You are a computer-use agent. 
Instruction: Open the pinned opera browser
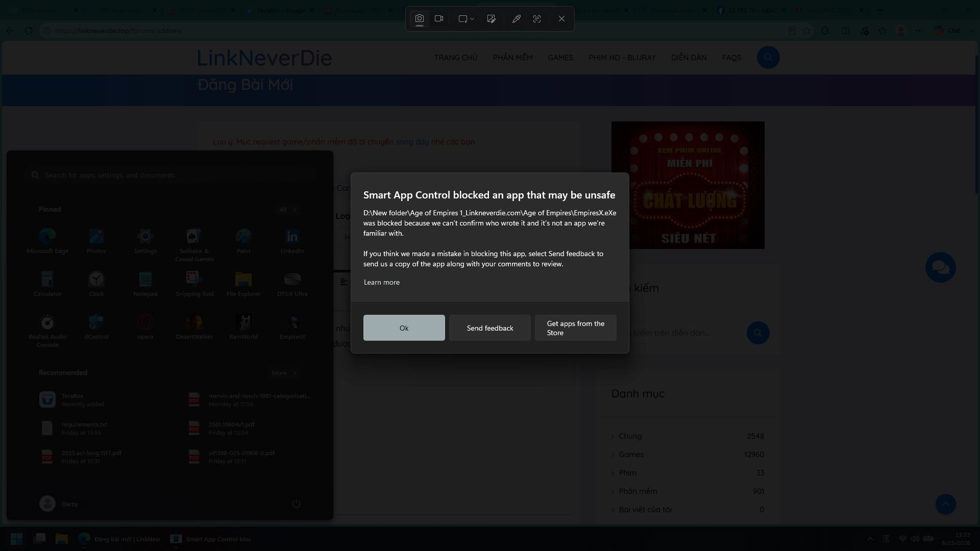pyautogui.click(x=145, y=327)
